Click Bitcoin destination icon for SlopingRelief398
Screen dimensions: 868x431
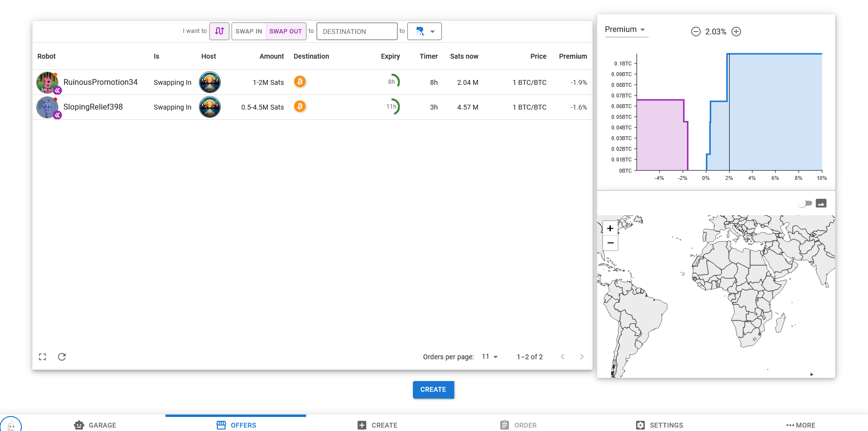click(x=300, y=106)
